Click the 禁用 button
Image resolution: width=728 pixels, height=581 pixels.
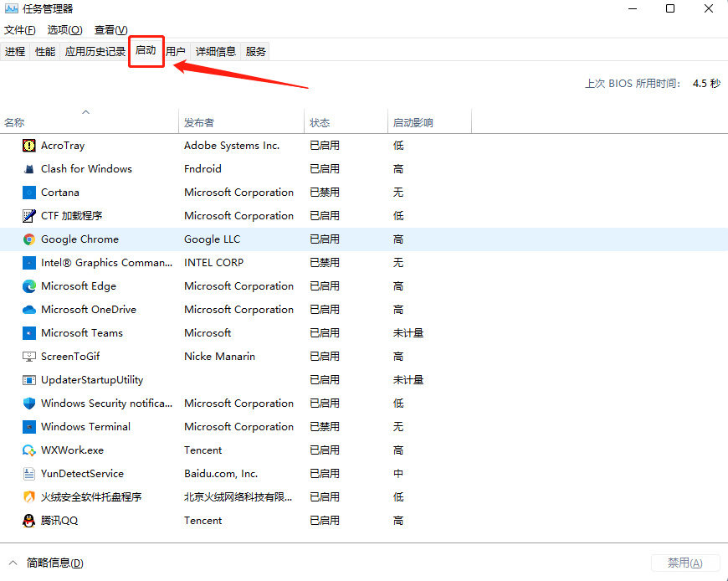pos(684,563)
